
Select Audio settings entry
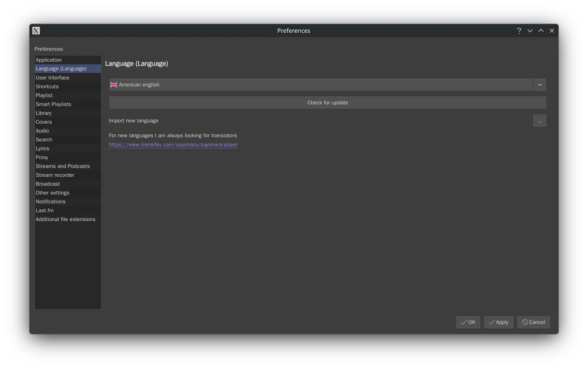click(68, 131)
